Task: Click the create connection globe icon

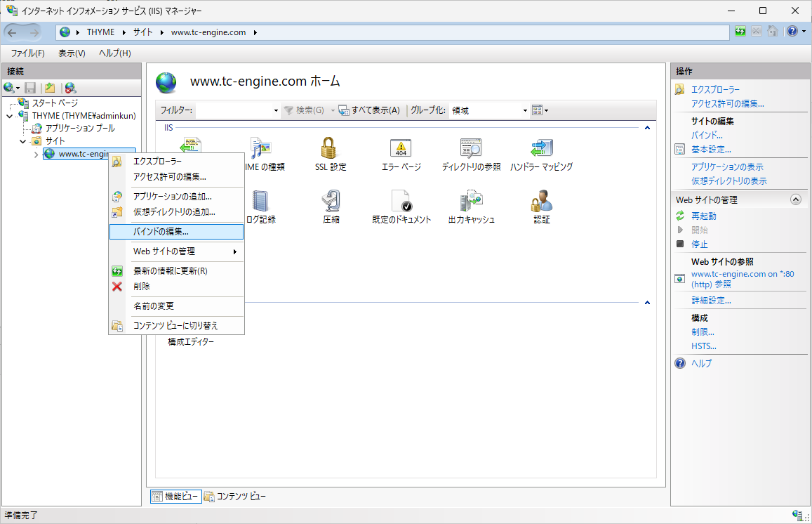Action: pyautogui.click(x=9, y=88)
